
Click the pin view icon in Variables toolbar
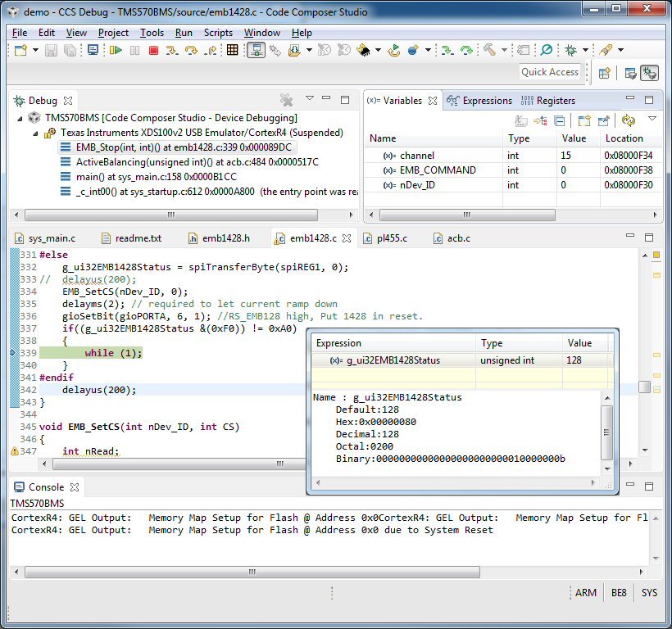pos(603,120)
